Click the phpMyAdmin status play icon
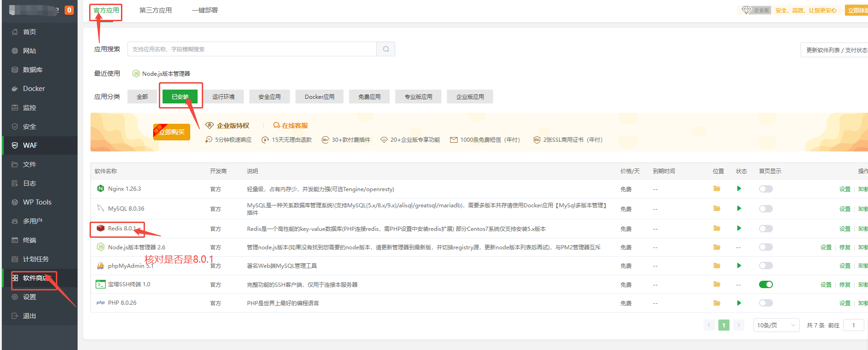Screen dimensions: 868x350 click(739, 266)
